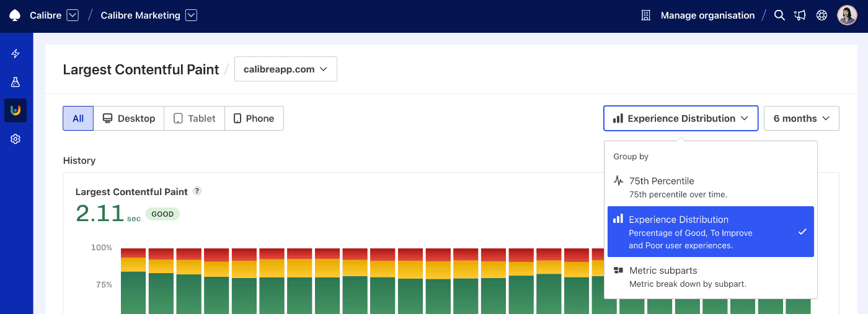Click the first bar's red Poor segment
The height and width of the screenshot is (314, 868).
[133, 253]
